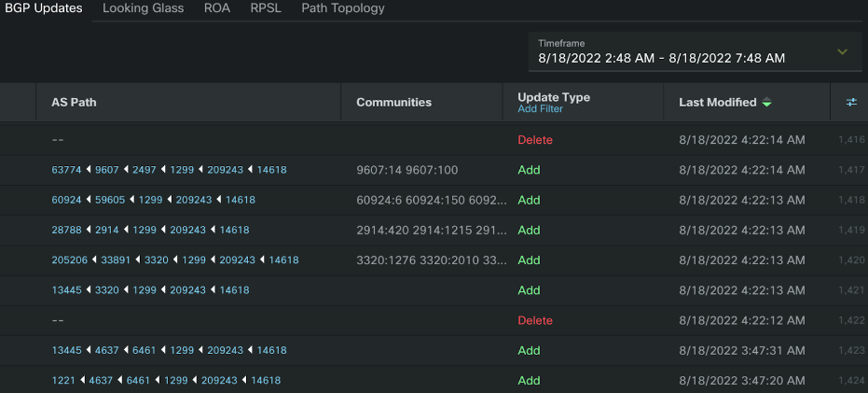
Task: Click Add Filter under Update Type
Action: [541, 109]
